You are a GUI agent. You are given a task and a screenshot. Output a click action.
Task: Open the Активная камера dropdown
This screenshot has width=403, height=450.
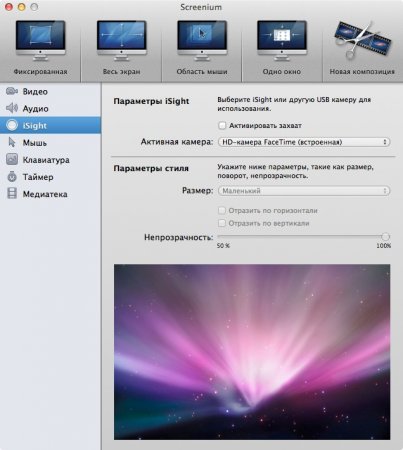tap(304, 142)
